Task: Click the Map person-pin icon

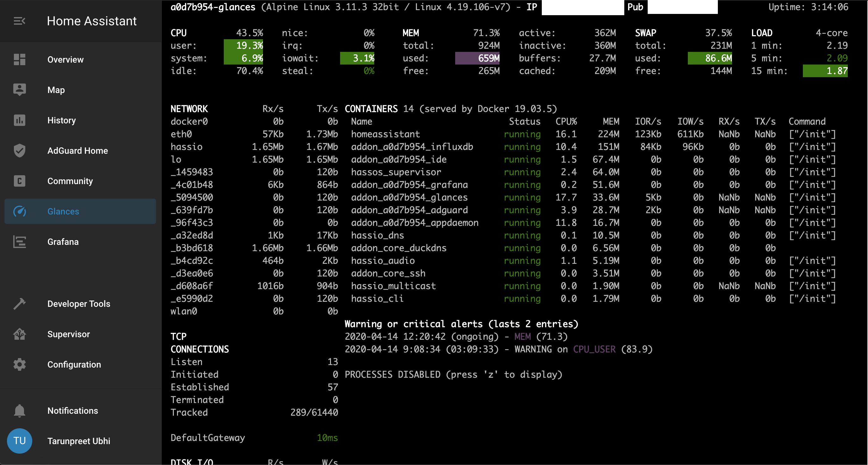Action: click(19, 90)
